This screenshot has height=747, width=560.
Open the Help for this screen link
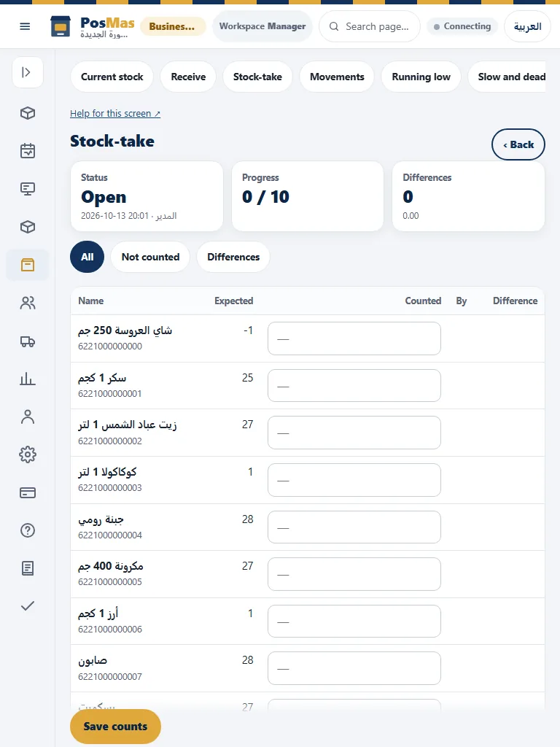coord(115,113)
